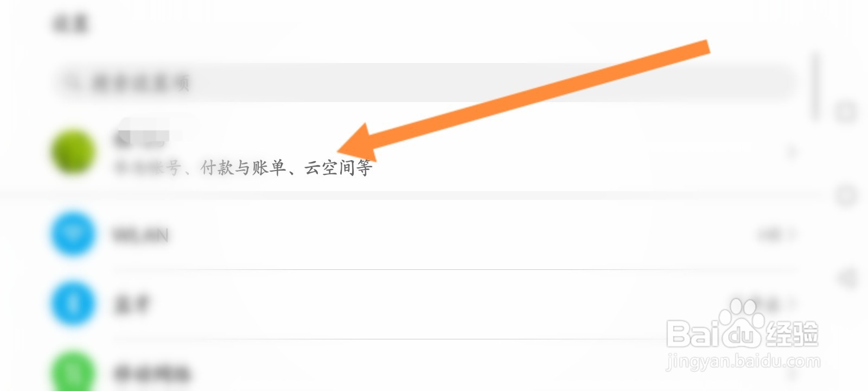The height and width of the screenshot is (391, 868).
Task: Select the green mobile network icon
Action: (x=73, y=371)
